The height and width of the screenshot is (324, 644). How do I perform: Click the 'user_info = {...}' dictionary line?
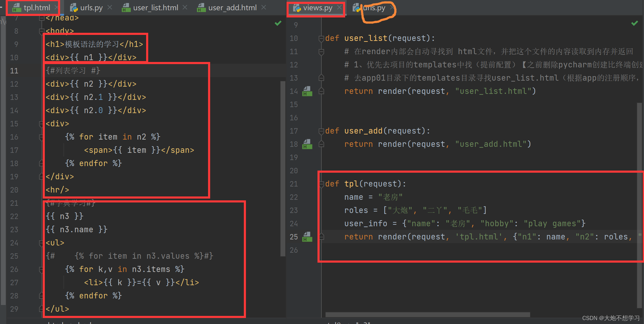(x=465, y=224)
